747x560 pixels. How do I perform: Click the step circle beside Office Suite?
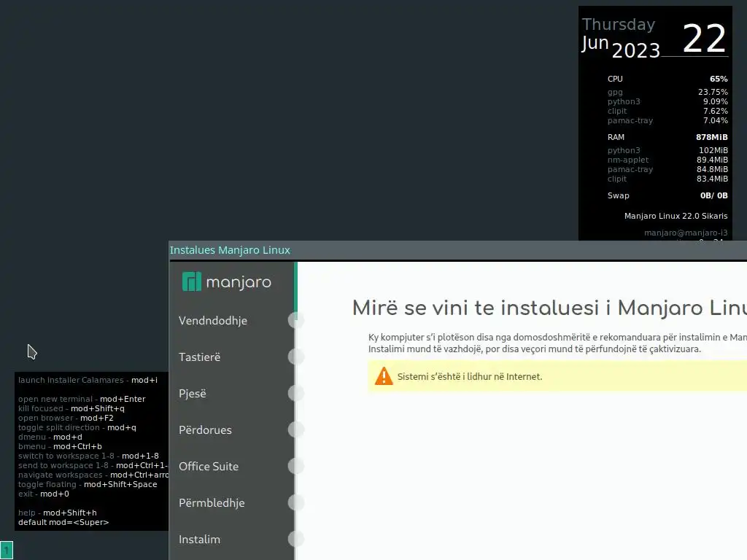(296, 466)
